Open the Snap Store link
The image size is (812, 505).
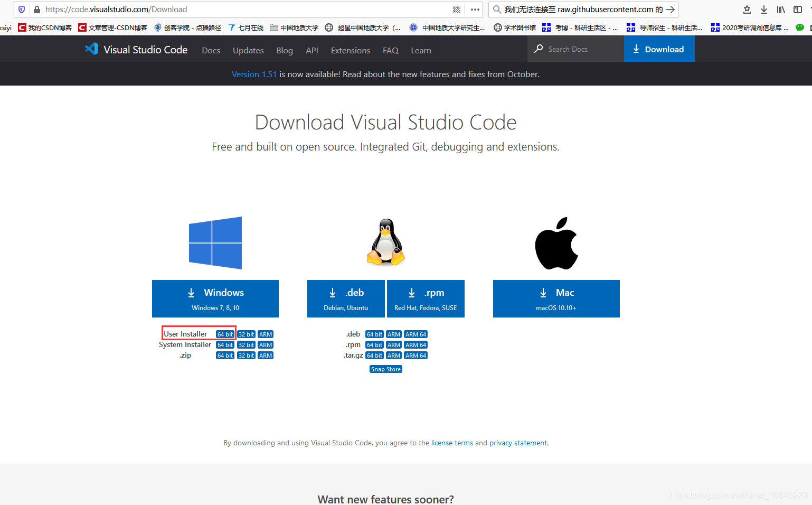[386, 369]
